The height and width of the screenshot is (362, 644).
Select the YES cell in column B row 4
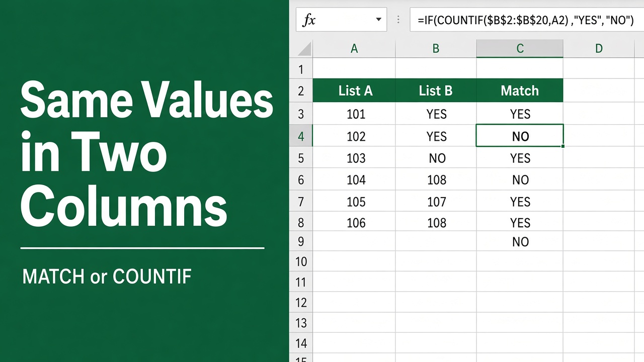click(x=436, y=136)
